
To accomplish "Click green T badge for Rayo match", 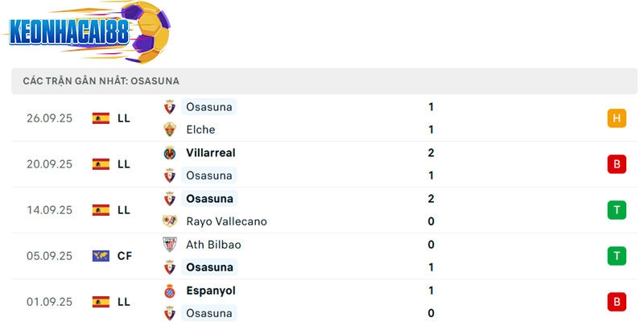I will pos(617,210).
